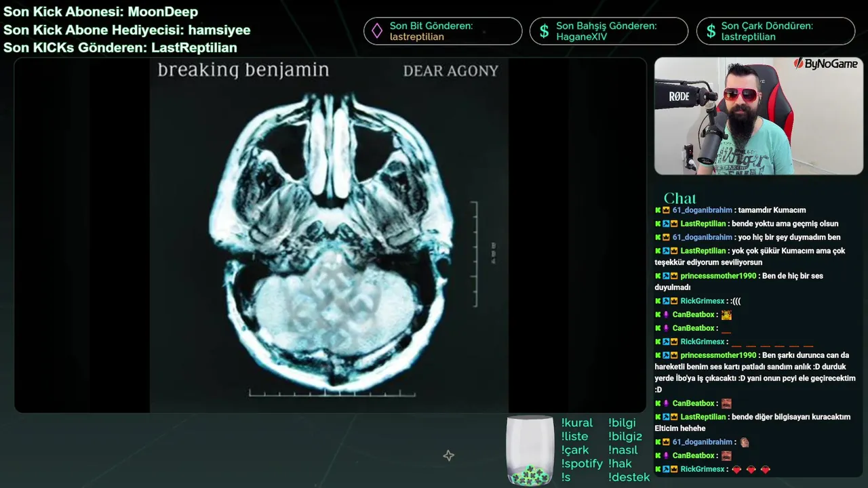Click the 'breaking benjamin' title text
Image resolution: width=868 pixels, height=488 pixels.
click(243, 70)
